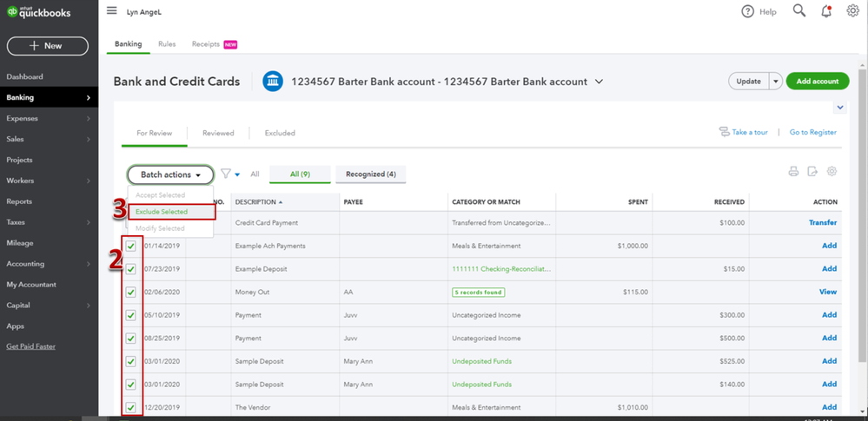868x421 pixels.
Task: Expand the Banking sidebar submenu
Action: coord(89,98)
